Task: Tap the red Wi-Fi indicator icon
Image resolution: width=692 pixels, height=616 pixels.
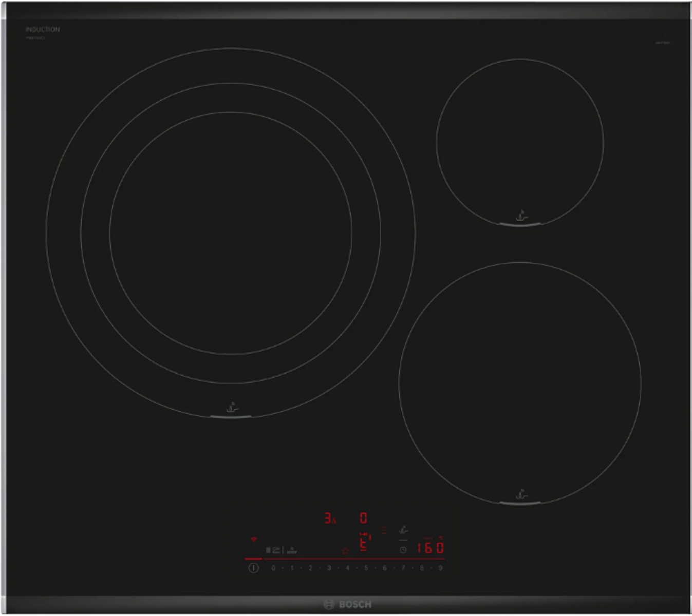Action: click(253, 540)
